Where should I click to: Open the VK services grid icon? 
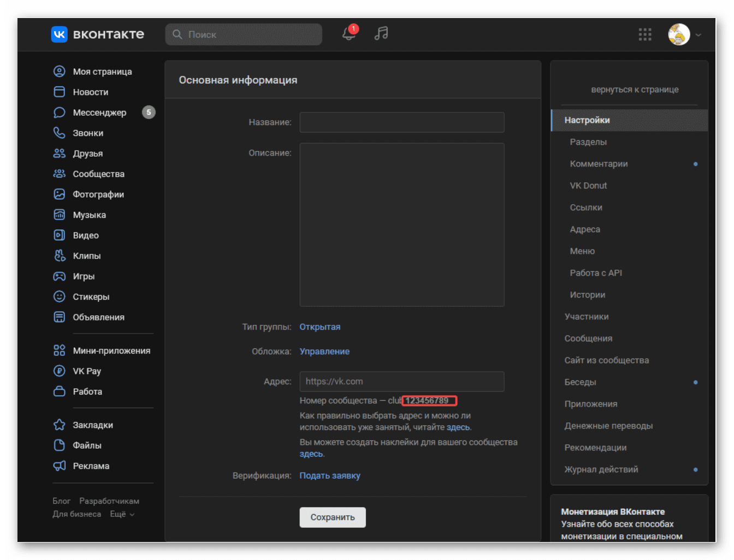pos(645,34)
